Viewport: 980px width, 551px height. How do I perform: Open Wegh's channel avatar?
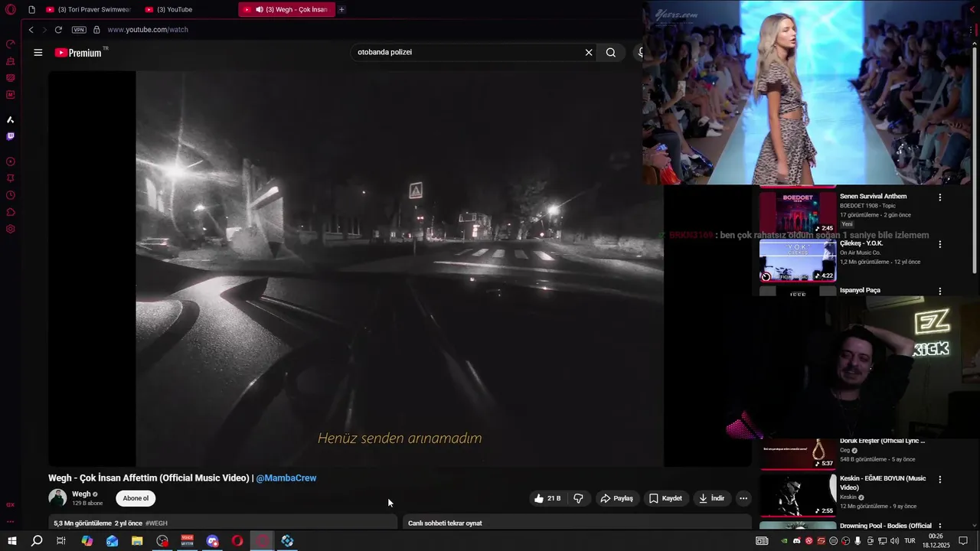tap(57, 498)
